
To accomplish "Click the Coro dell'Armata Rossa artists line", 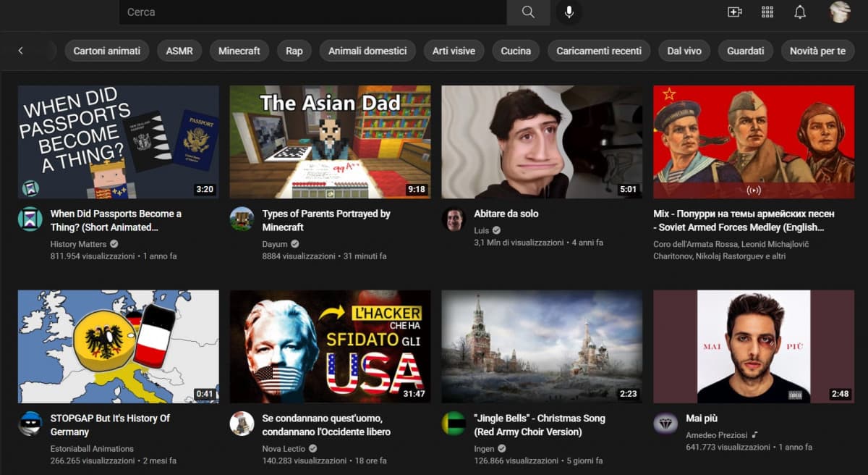I will tap(731, 250).
